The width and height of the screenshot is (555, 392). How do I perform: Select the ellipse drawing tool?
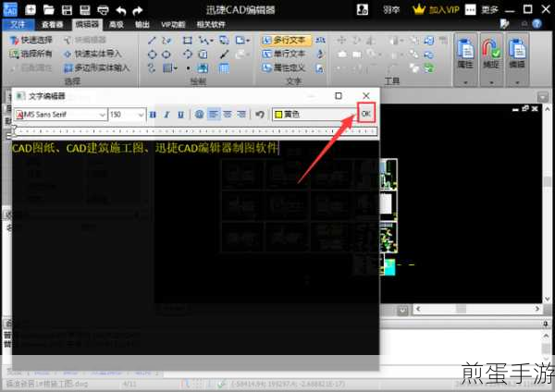tap(166, 55)
